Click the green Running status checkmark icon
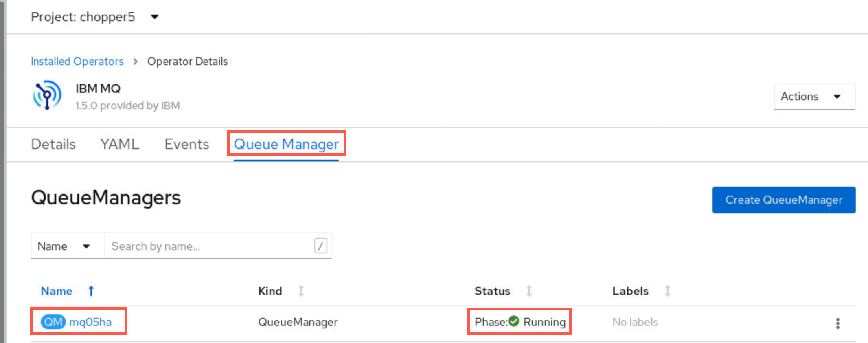This screenshot has width=868, height=343. pyautogui.click(x=514, y=321)
